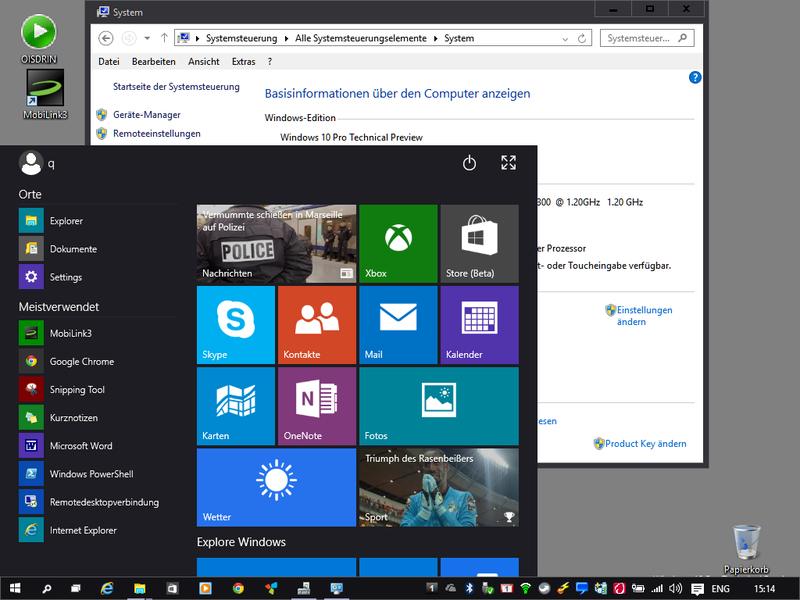Image resolution: width=800 pixels, height=600 pixels.
Task: Open the Papierkorb recycle bin
Action: (x=746, y=548)
